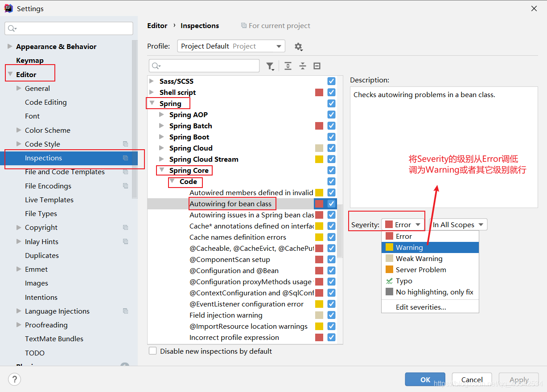Click the IntelliJ app icon in title bar

[x=8, y=8]
